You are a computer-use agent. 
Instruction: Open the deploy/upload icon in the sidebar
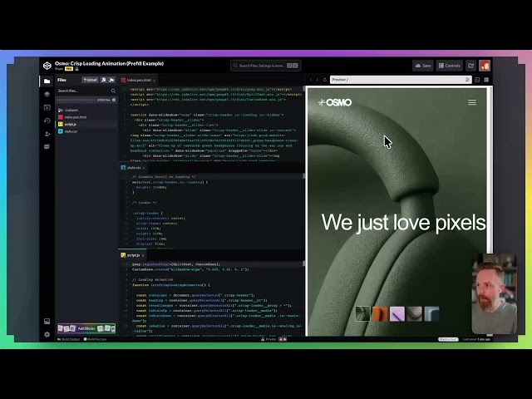click(x=47, y=107)
